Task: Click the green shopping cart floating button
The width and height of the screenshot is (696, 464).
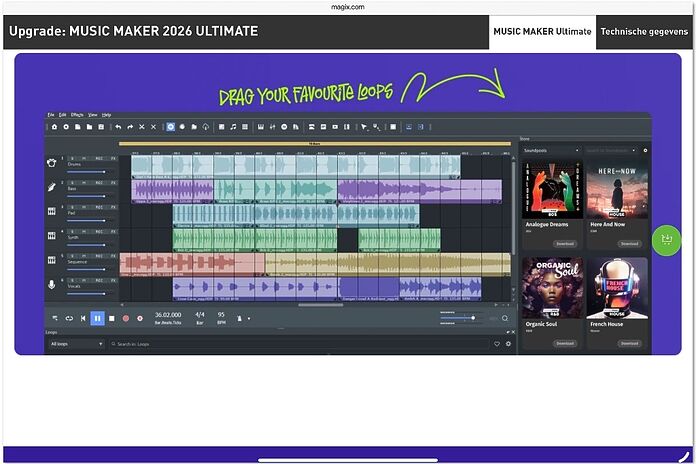Action: [x=666, y=240]
